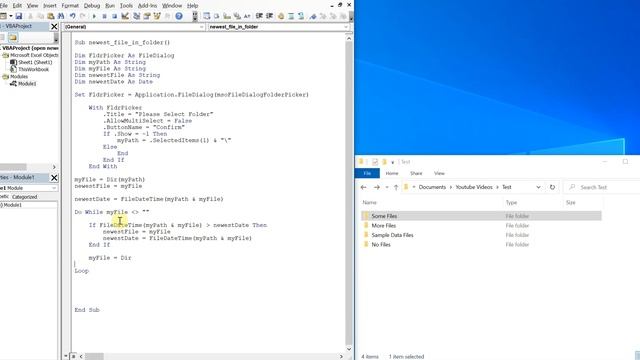Select the No Files folder
The width and height of the screenshot is (640, 360).
[x=381, y=244]
